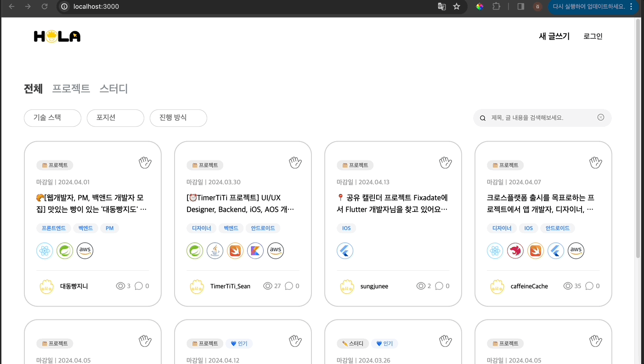
Task: Click the AWS icon on 대동빵지니's card
Action: click(x=85, y=251)
